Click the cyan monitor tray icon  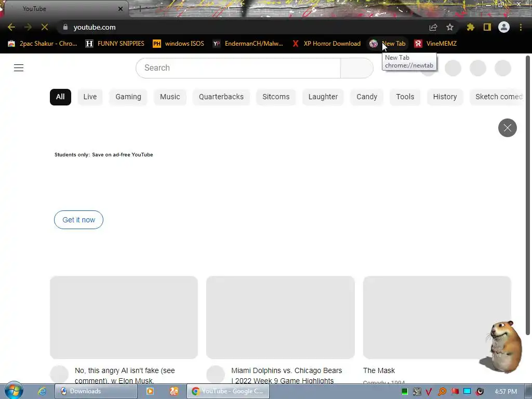point(467,392)
